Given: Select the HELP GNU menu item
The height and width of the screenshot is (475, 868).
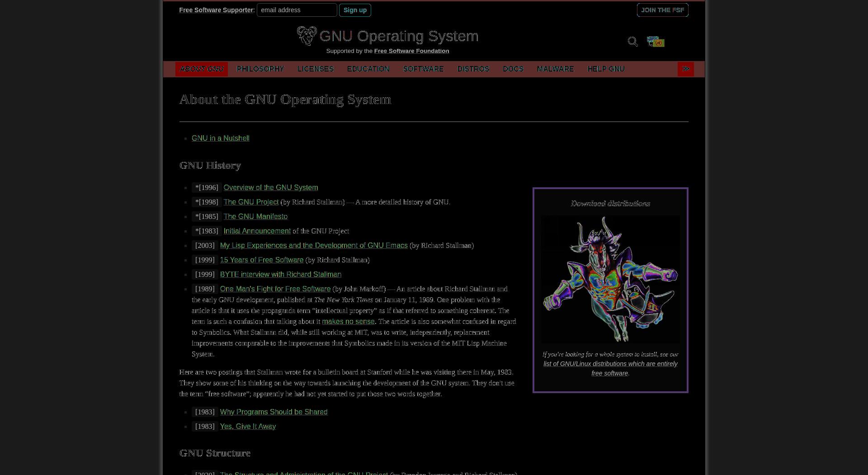Looking at the screenshot, I should (606, 69).
